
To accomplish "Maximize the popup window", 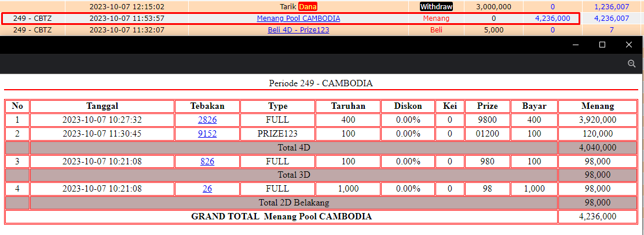I will point(602,45).
